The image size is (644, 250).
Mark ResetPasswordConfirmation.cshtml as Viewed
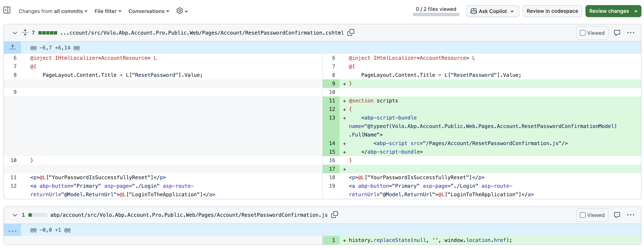coord(592,33)
